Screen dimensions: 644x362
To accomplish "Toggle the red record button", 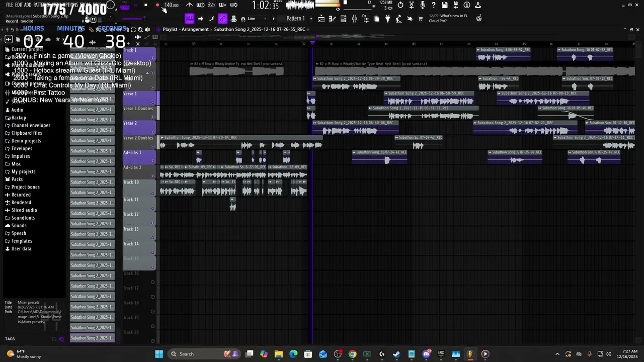I will (157, 5).
